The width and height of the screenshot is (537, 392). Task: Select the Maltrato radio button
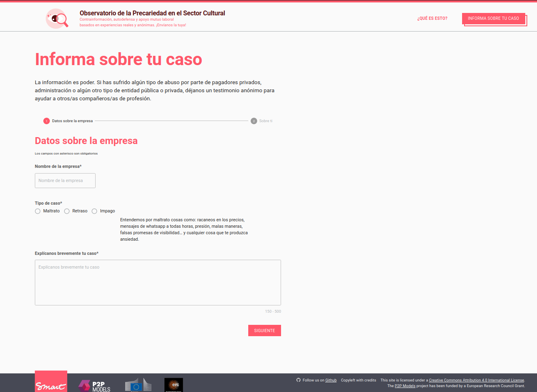pyautogui.click(x=38, y=211)
